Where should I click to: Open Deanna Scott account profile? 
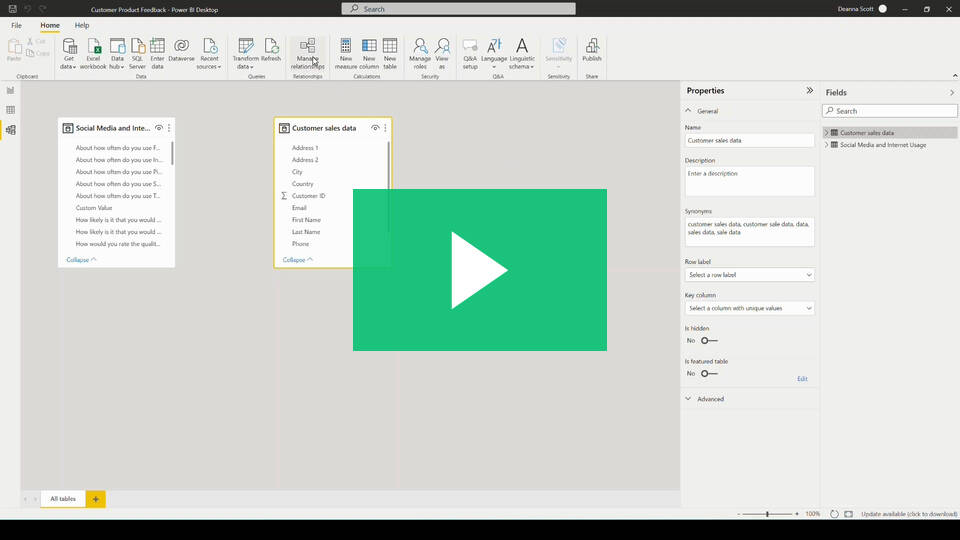point(863,9)
